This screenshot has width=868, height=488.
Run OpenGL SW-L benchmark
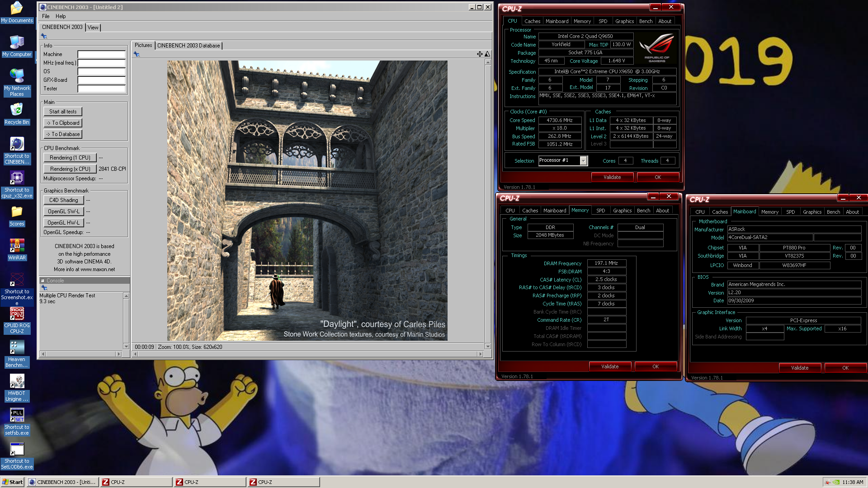(64, 211)
